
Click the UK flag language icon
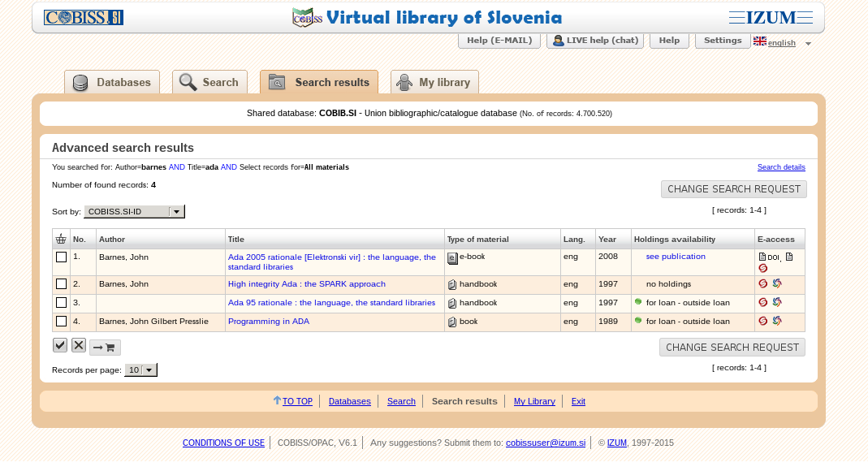click(x=759, y=41)
